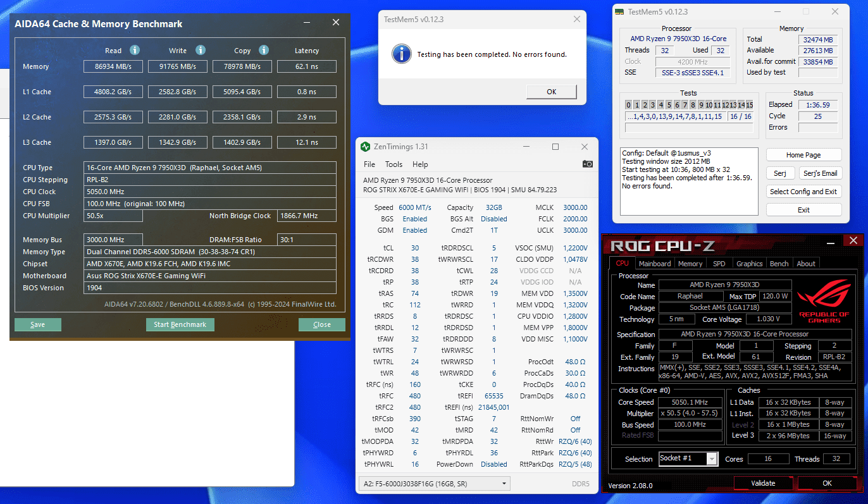Click the Memory Type field in AIDA64

210,252
